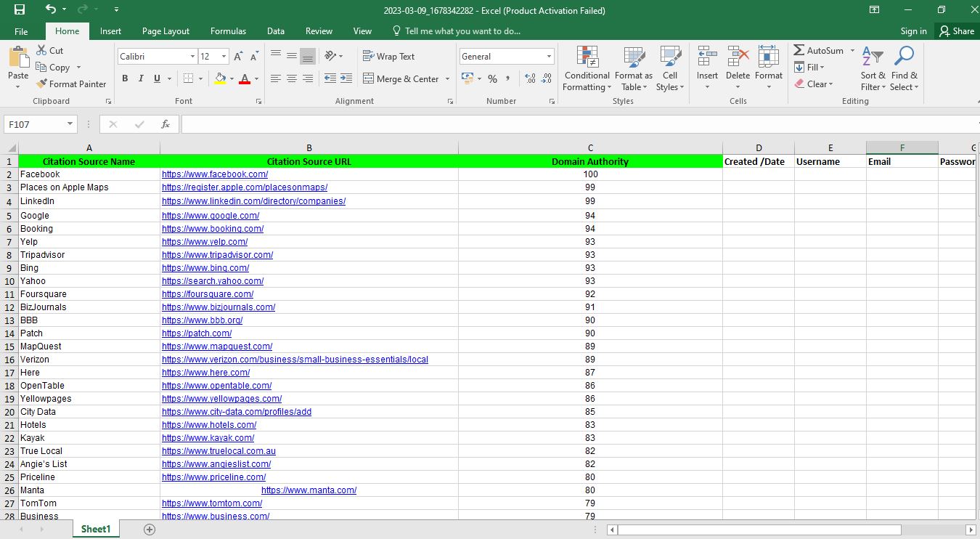Viewport: 980px width, 539px height.
Task: Click the formula bar input
Action: click(x=579, y=124)
